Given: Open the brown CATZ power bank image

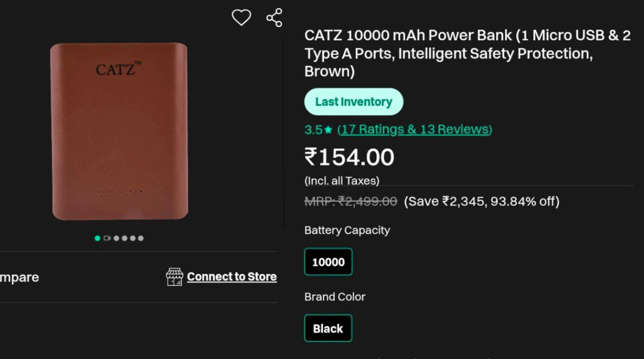Looking at the screenshot, I should point(120,131).
